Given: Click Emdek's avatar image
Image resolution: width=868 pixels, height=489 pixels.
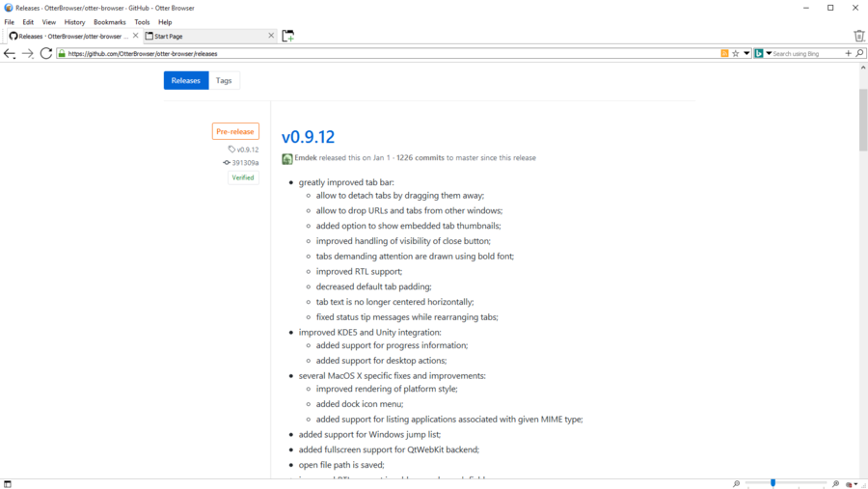Looking at the screenshot, I should tap(286, 159).
